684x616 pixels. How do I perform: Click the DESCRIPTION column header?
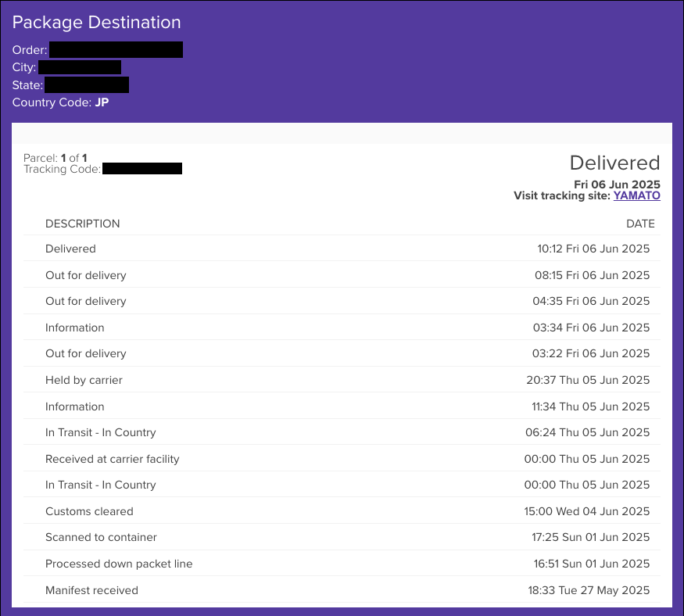click(82, 224)
